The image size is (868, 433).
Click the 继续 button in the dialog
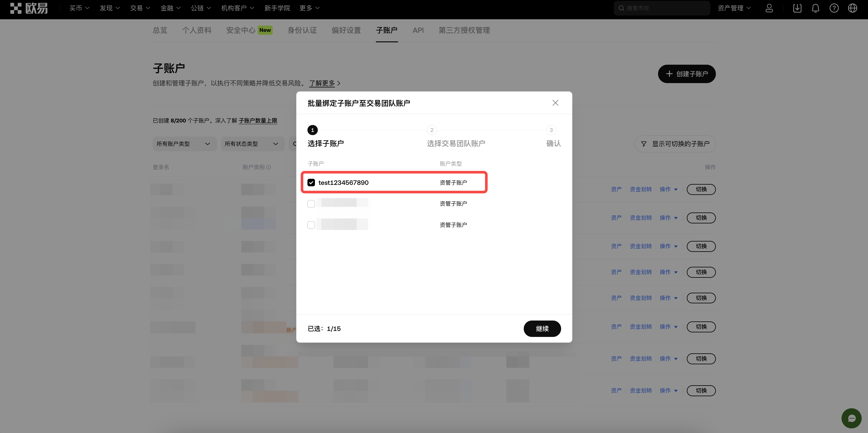(542, 329)
